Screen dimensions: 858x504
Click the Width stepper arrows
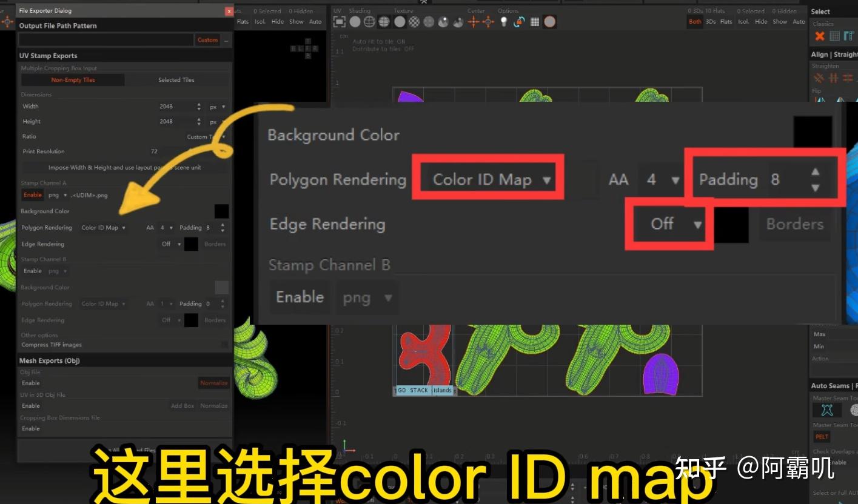[x=199, y=107]
